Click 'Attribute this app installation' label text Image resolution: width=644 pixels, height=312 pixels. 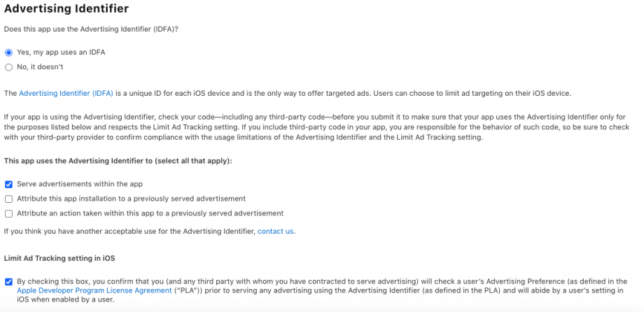[x=131, y=199]
